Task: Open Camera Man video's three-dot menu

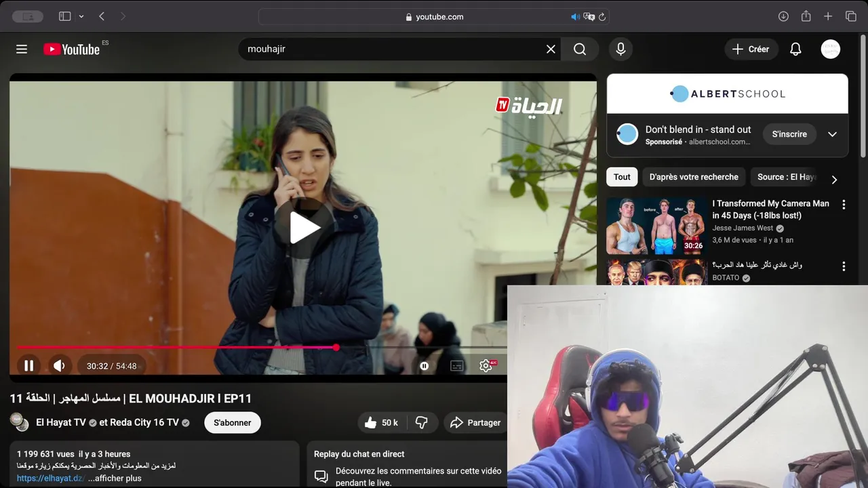Action: point(844,204)
